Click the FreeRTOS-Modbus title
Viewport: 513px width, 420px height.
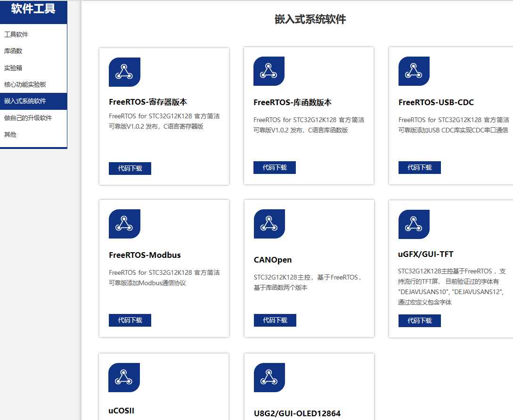145,255
